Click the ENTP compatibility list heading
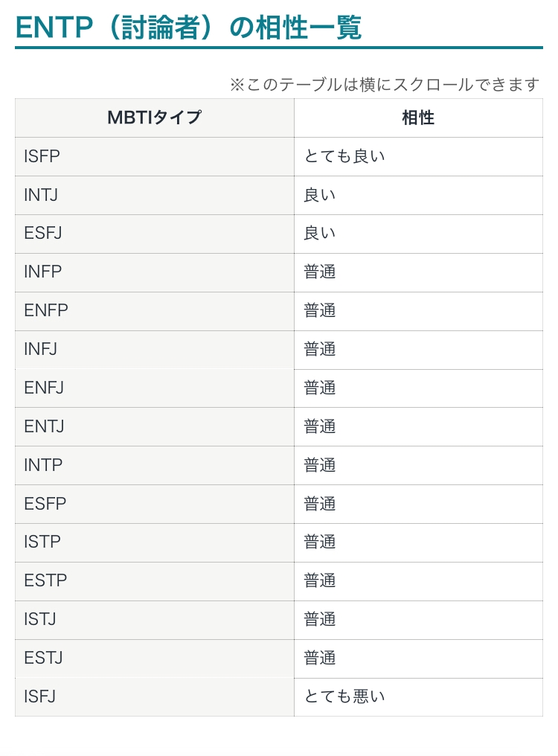This screenshot has width=558, height=756. 188,28
